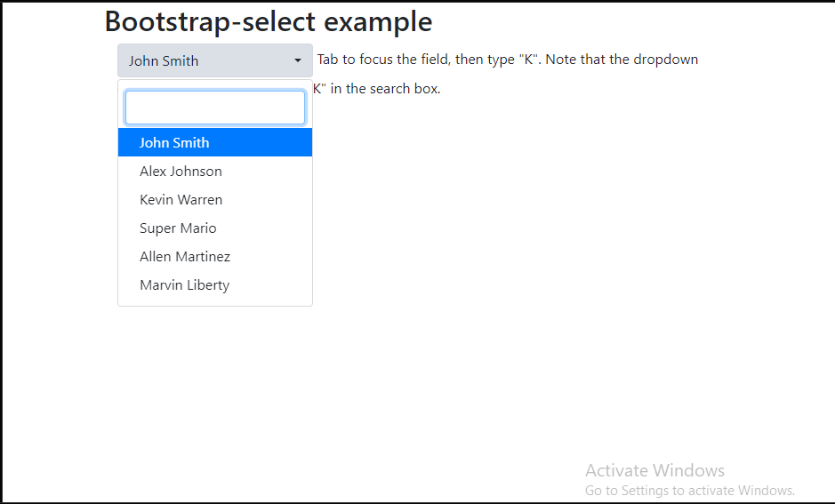This screenshot has height=504, width=835.
Task: Select Kevin Warren in the dropdown
Action: click(x=181, y=199)
